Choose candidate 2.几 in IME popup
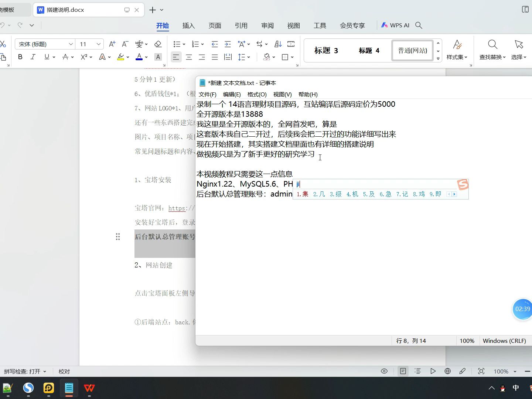 (319, 194)
